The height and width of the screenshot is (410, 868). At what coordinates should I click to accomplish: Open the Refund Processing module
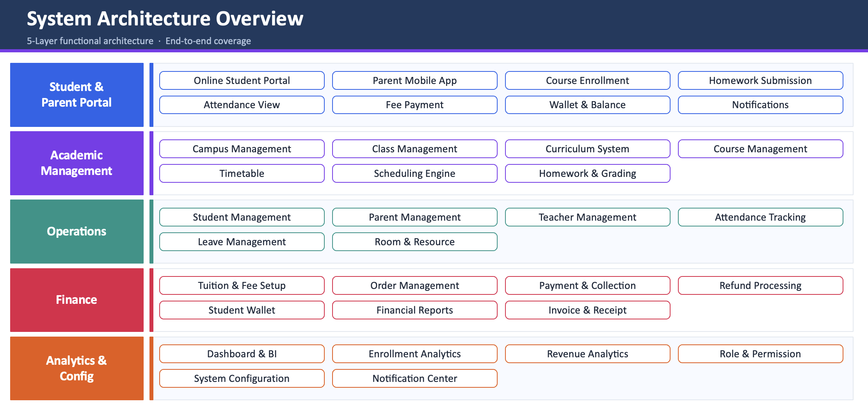pyautogui.click(x=760, y=285)
